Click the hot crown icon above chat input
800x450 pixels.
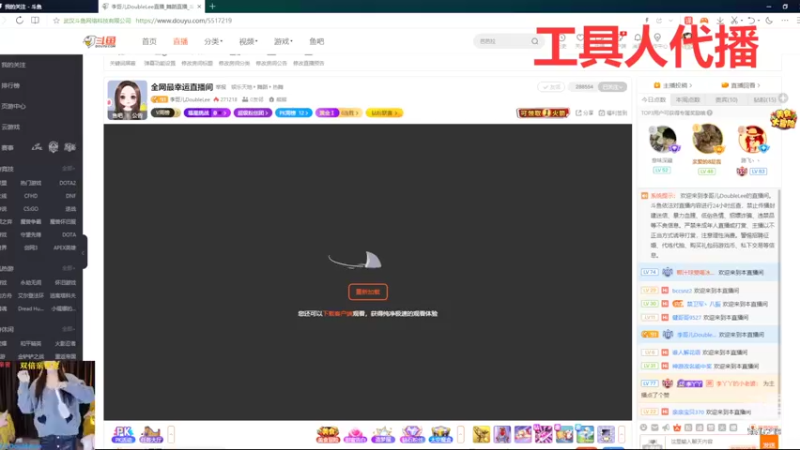677,428
